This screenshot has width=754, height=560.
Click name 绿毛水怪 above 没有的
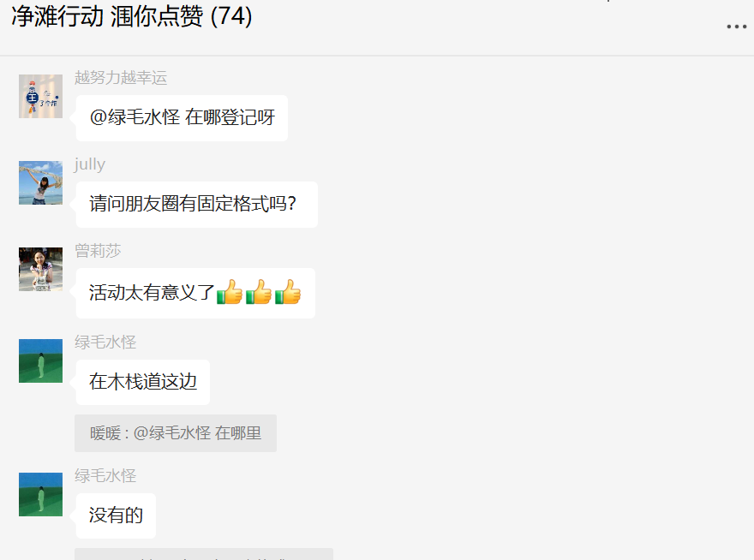pyautogui.click(x=105, y=476)
